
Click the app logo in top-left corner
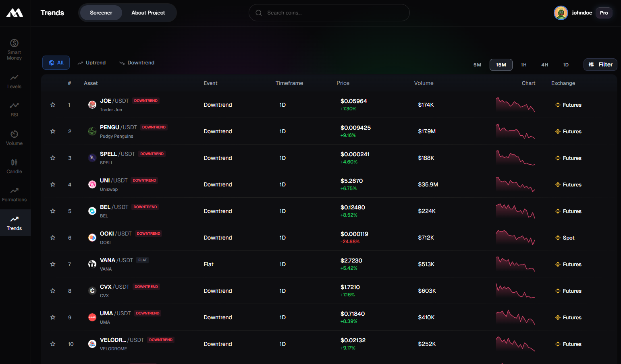[x=15, y=13]
